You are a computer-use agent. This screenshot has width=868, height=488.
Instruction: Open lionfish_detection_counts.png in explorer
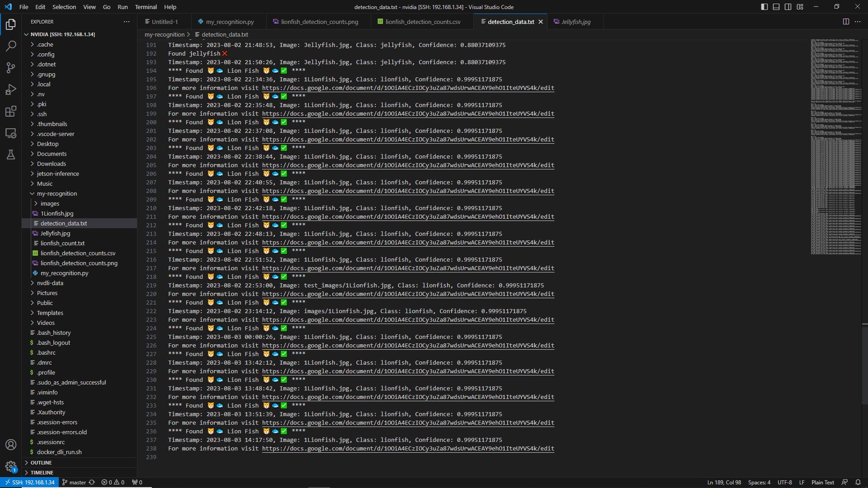pos(79,263)
